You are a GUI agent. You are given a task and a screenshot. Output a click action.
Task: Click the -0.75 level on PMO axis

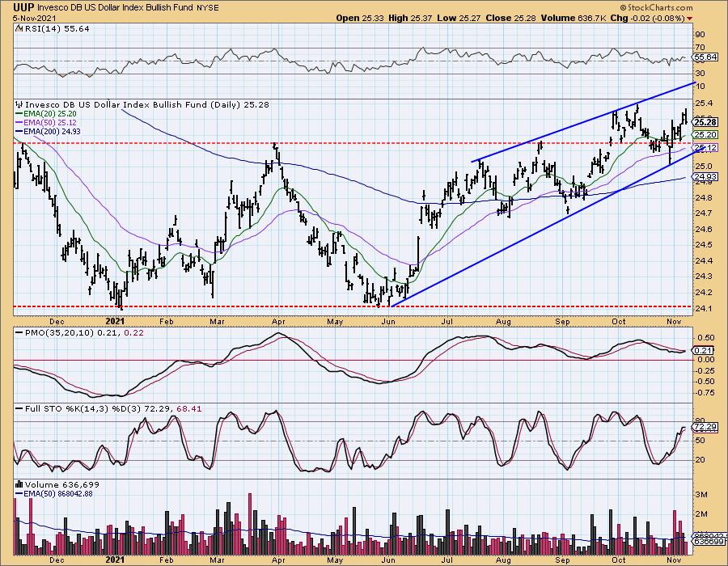[704, 392]
